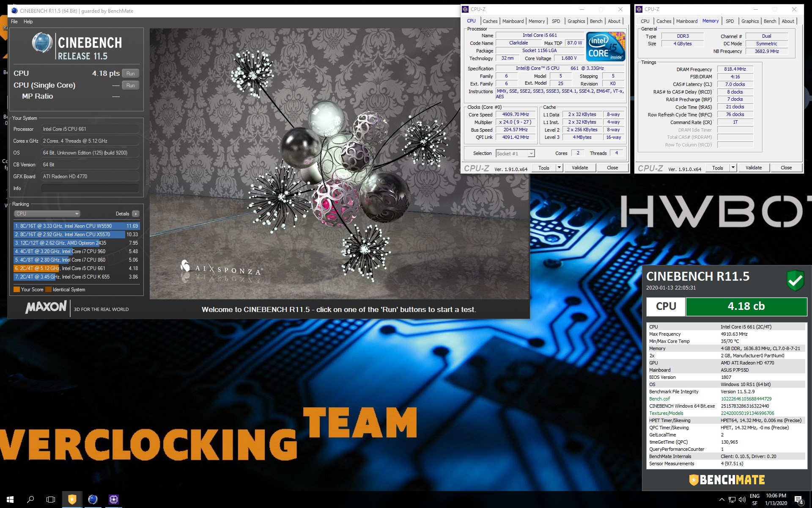Image resolution: width=812 pixels, height=508 pixels.
Task: Open the SPD tab in the right CPU-Z window
Action: coord(730,21)
